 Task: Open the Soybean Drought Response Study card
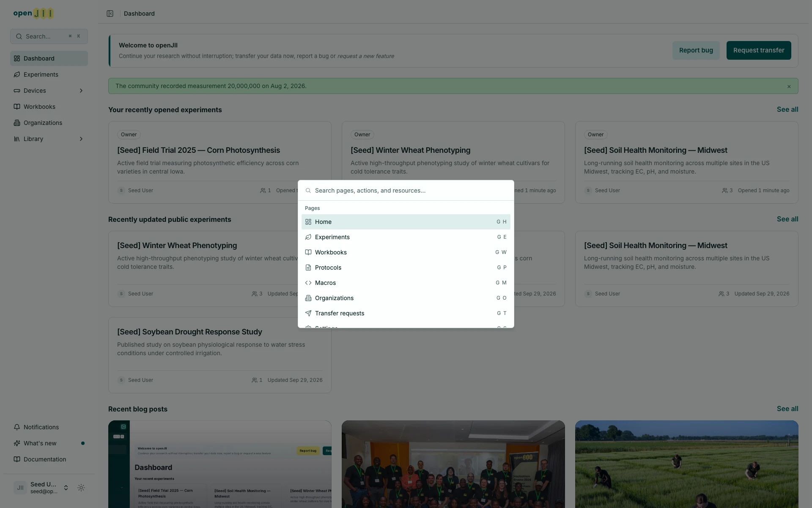tap(220, 355)
